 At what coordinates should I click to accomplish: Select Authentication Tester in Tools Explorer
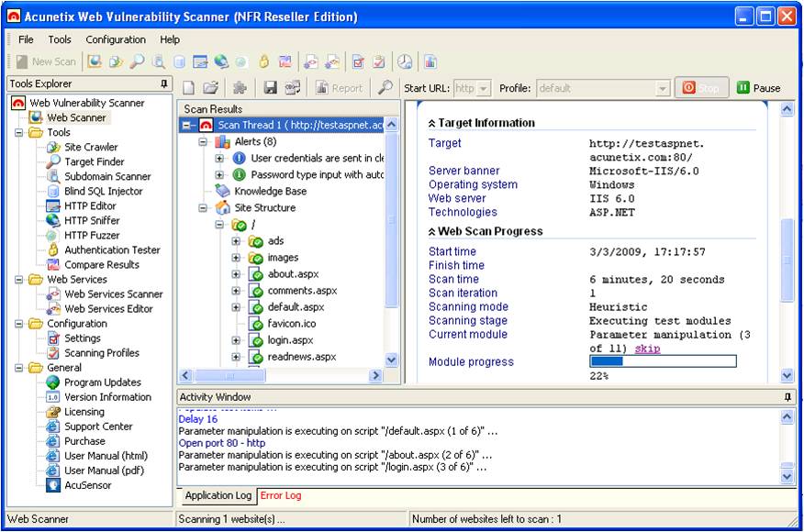[112, 250]
